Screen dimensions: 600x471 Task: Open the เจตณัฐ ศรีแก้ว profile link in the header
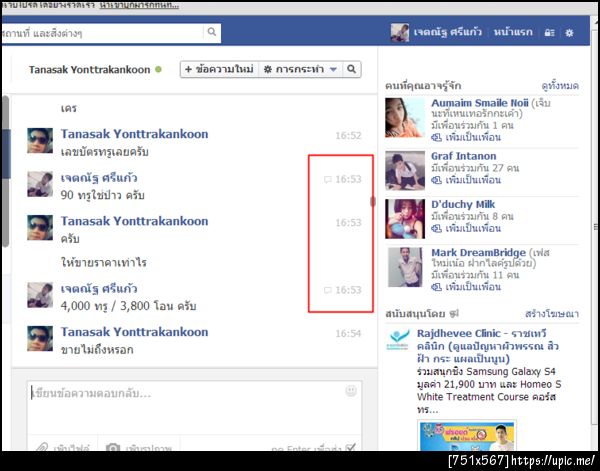click(447, 32)
